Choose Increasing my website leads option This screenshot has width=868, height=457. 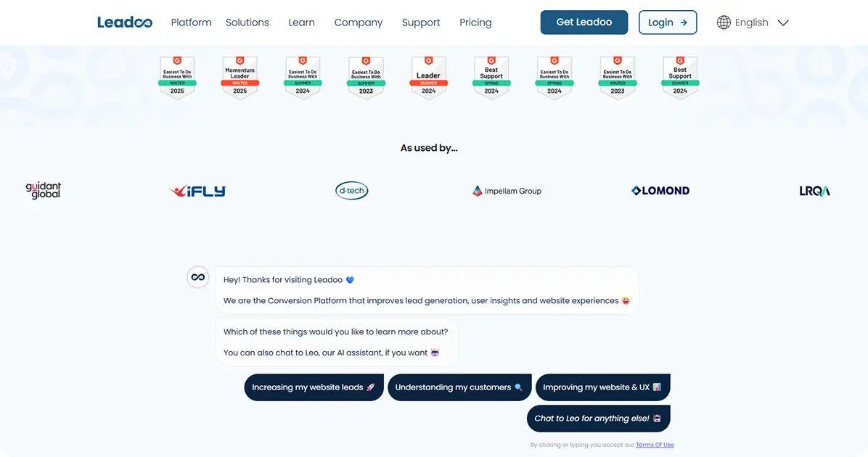coord(314,387)
